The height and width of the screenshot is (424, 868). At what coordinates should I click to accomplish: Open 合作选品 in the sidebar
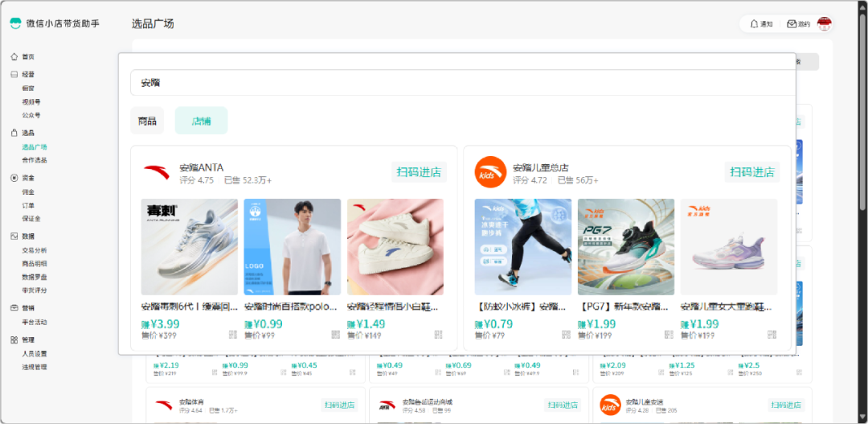[35, 160]
